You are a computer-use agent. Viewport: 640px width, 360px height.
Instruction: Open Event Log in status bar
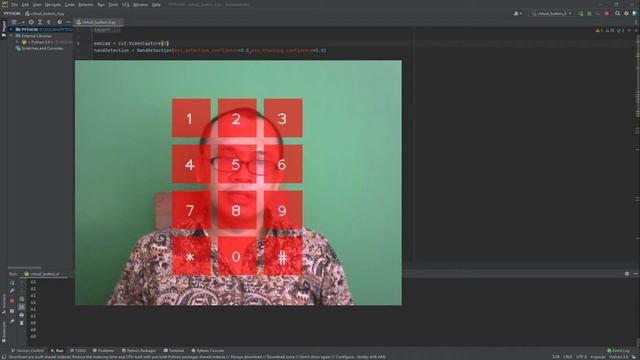(618, 351)
